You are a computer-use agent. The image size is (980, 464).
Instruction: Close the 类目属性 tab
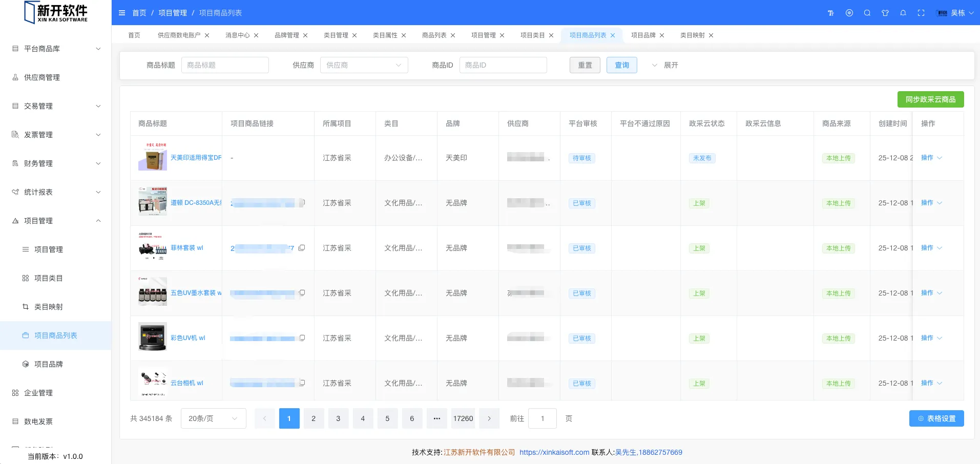coord(404,35)
